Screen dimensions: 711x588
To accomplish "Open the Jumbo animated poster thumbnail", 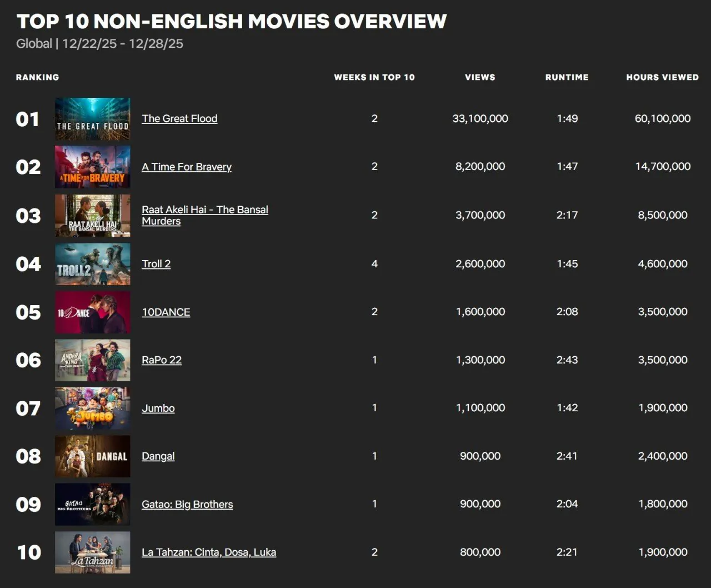I will click(x=92, y=408).
